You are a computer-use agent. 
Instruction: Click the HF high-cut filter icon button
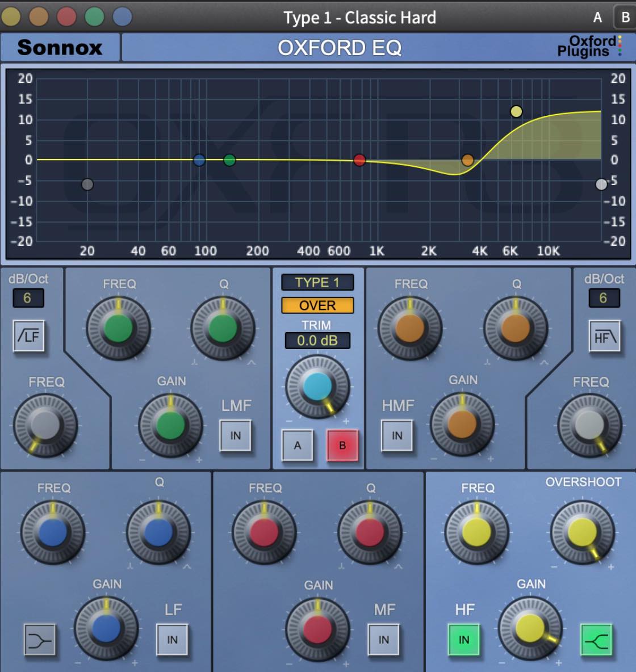coord(604,336)
